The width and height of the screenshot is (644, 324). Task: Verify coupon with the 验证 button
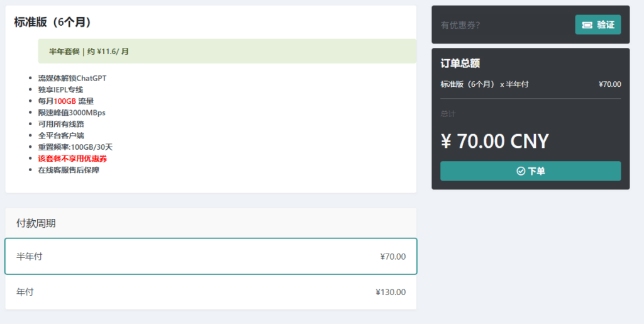coord(598,25)
